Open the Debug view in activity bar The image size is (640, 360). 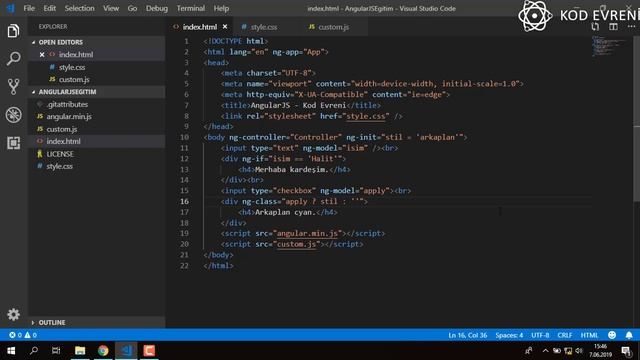[x=13, y=115]
